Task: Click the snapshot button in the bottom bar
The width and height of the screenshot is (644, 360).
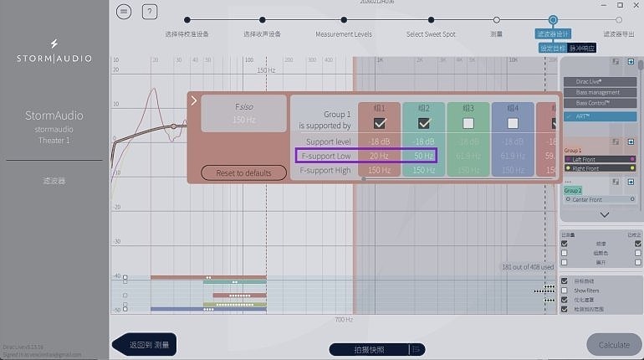Action: [369, 350]
